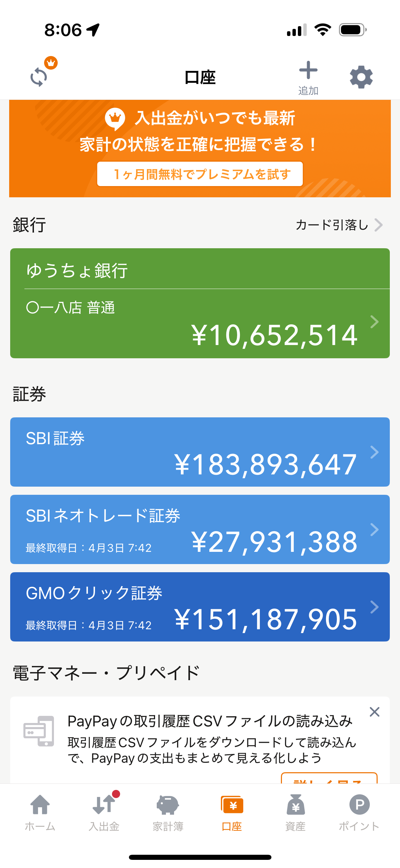400x868 pixels.
Task: Tap the PayPay card-and-phone icon
Action: 39,731
